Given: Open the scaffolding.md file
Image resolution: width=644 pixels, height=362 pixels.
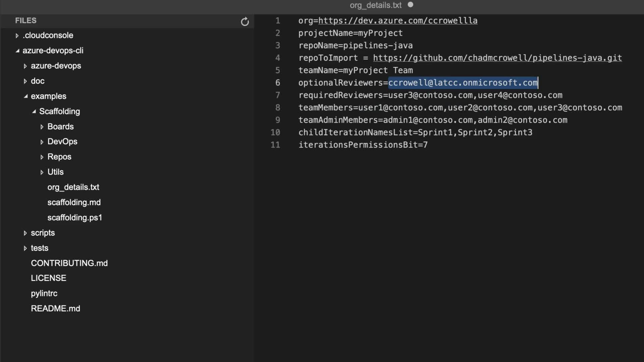Looking at the screenshot, I should click(74, 202).
